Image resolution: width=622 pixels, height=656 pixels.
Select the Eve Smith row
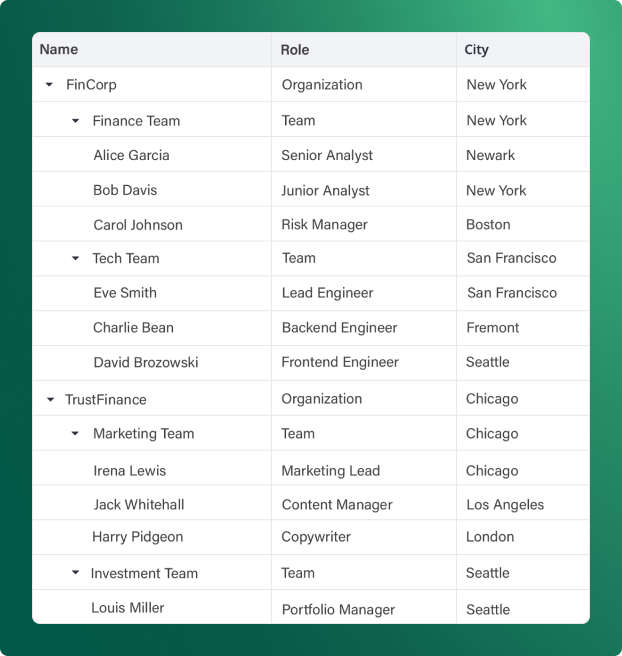311,293
